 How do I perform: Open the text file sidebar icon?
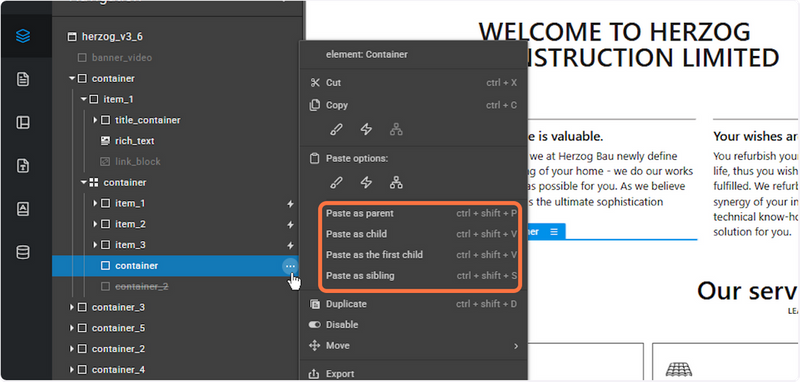(x=23, y=166)
